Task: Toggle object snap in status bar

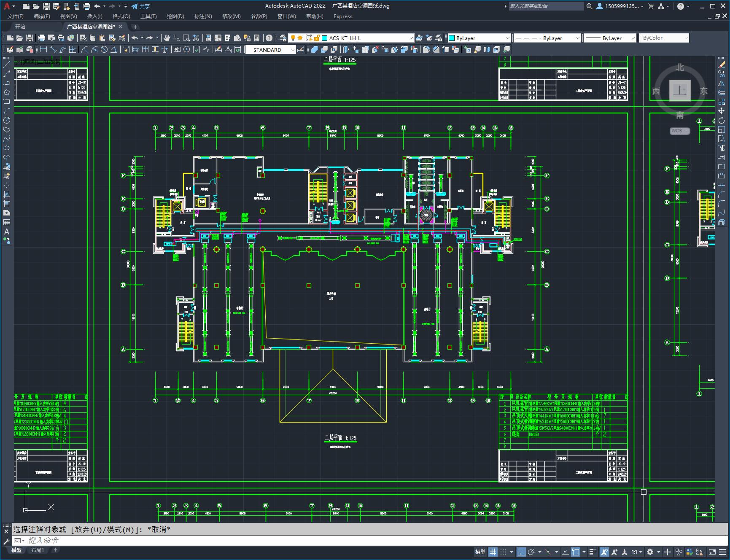Action: pos(576,552)
